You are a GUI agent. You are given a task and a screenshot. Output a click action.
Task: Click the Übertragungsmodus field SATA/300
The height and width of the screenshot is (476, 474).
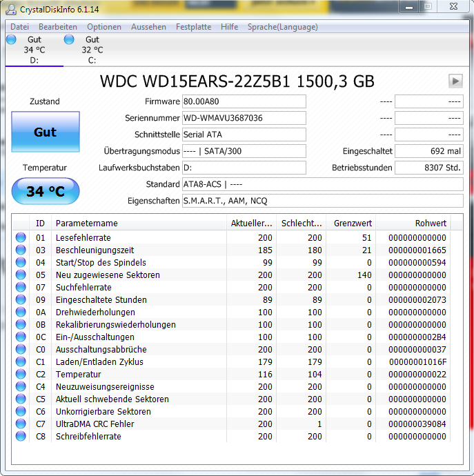[244, 151]
